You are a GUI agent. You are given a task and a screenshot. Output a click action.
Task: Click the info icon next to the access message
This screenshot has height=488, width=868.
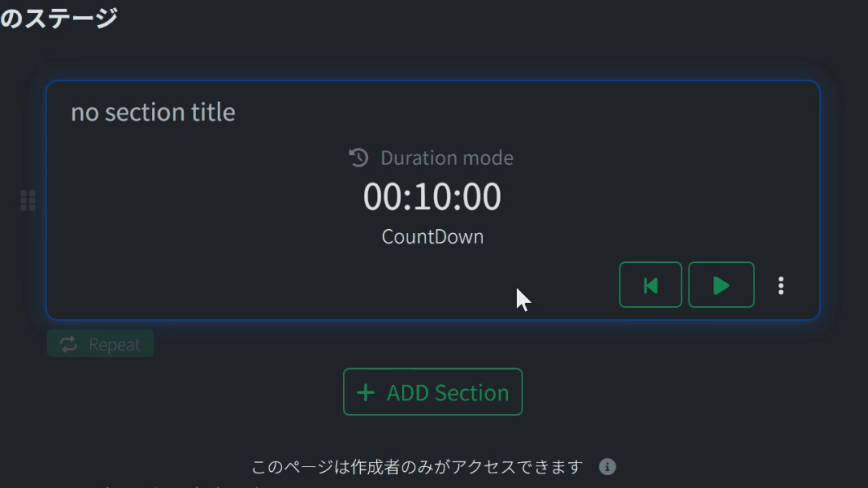tap(608, 466)
